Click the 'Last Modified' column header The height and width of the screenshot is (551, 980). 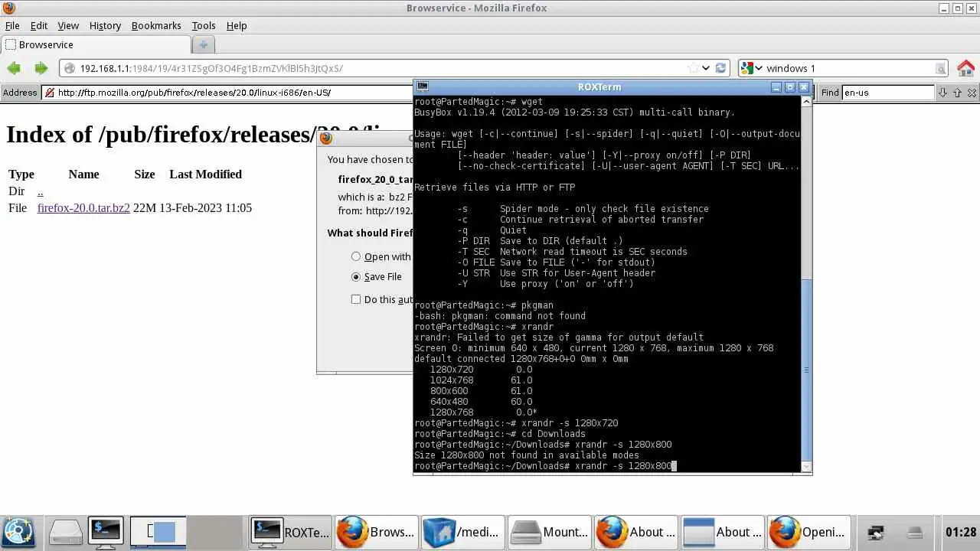(x=205, y=174)
